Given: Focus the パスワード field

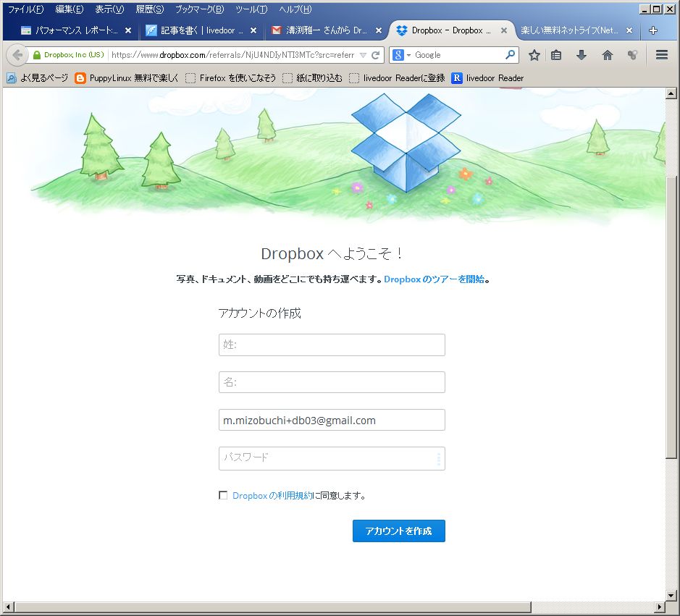Looking at the screenshot, I should tap(332, 458).
